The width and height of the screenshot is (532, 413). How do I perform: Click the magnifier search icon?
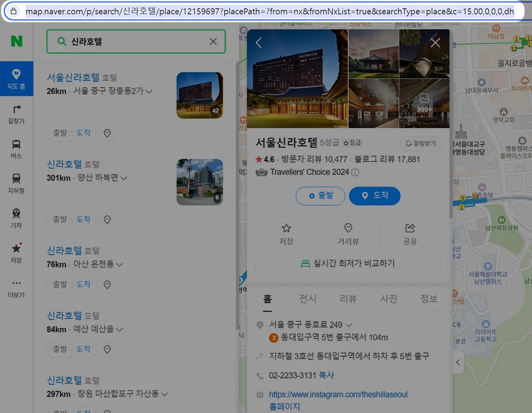pyautogui.click(x=61, y=41)
